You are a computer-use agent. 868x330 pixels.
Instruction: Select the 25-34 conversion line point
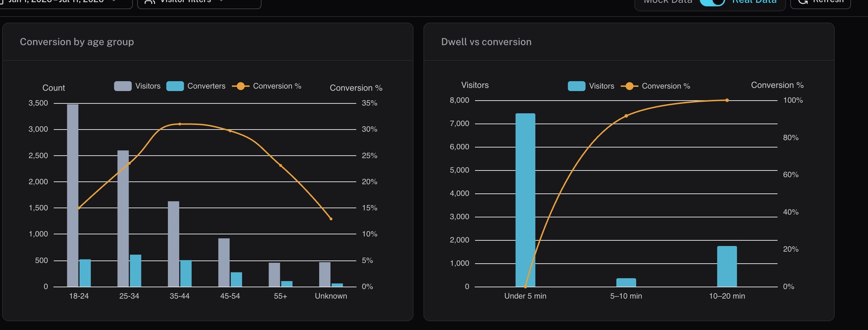[x=129, y=163]
